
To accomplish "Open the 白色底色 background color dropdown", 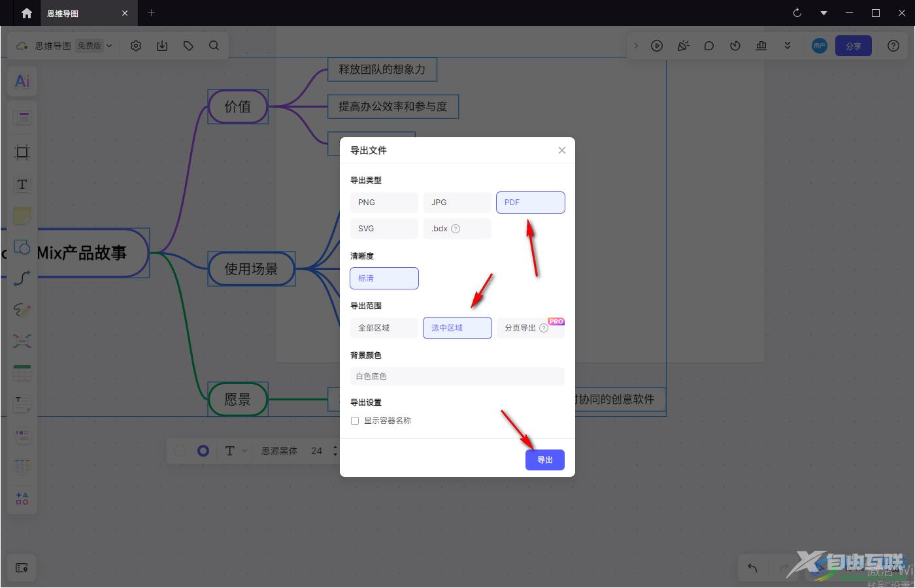I will click(x=457, y=376).
